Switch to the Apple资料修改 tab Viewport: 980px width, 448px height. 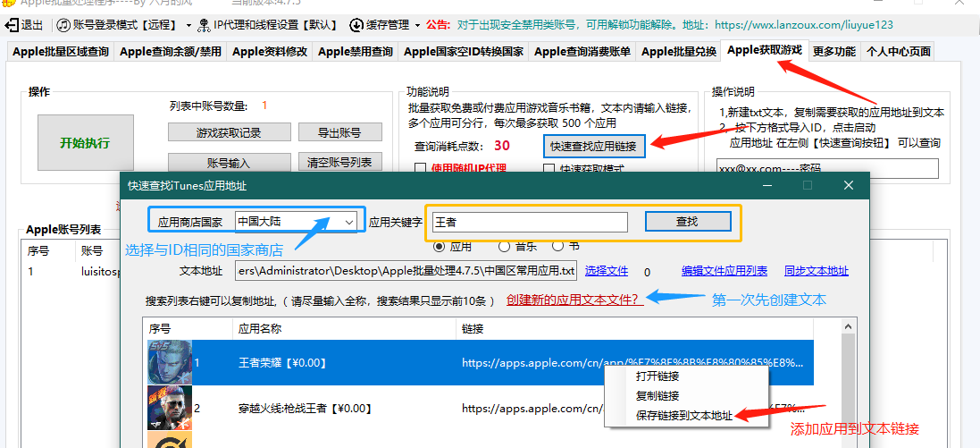(x=270, y=52)
